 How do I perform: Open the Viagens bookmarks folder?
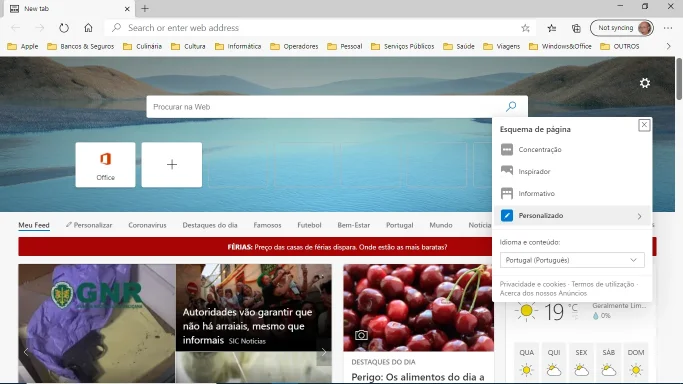click(502, 46)
